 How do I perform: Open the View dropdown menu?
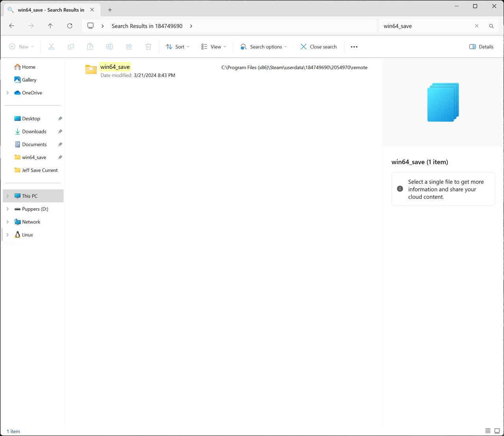point(213,47)
